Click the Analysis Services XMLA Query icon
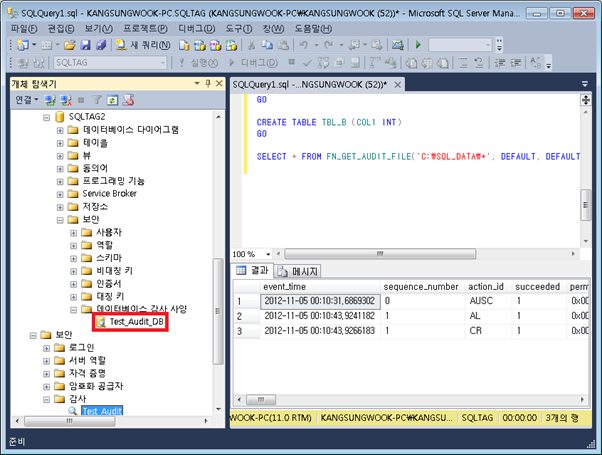The height and width of the screenshot is (455, 602). 232,45
